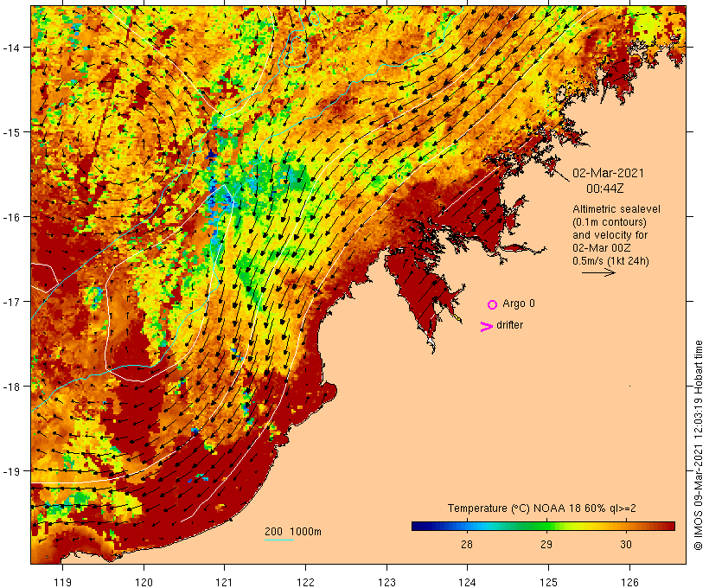Click the longitude axis label 124
Image resolution: width=709 pixels, height=588 pixels.
[x=468, y=582]
